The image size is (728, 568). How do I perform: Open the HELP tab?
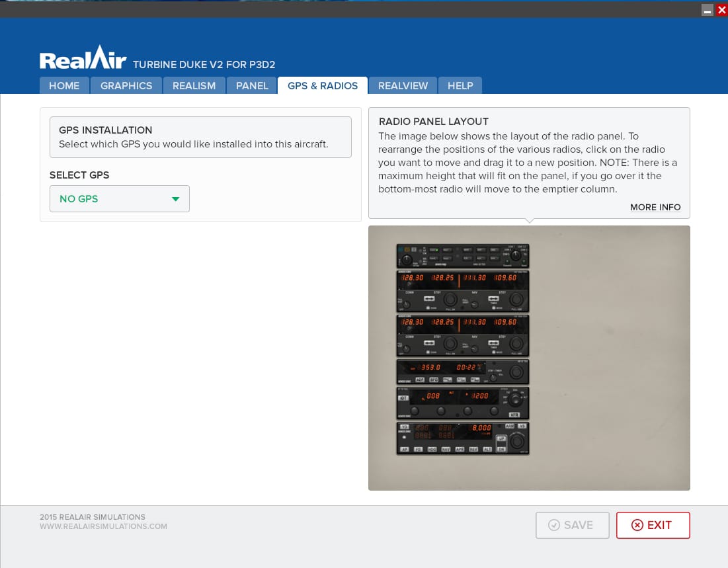460,86
